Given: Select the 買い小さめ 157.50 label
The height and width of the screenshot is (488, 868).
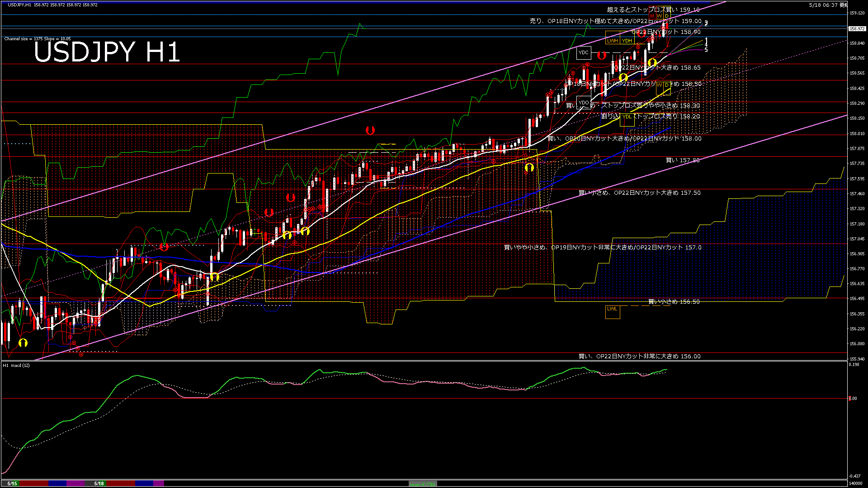Looking at the screenshot, I should (640, 193).
